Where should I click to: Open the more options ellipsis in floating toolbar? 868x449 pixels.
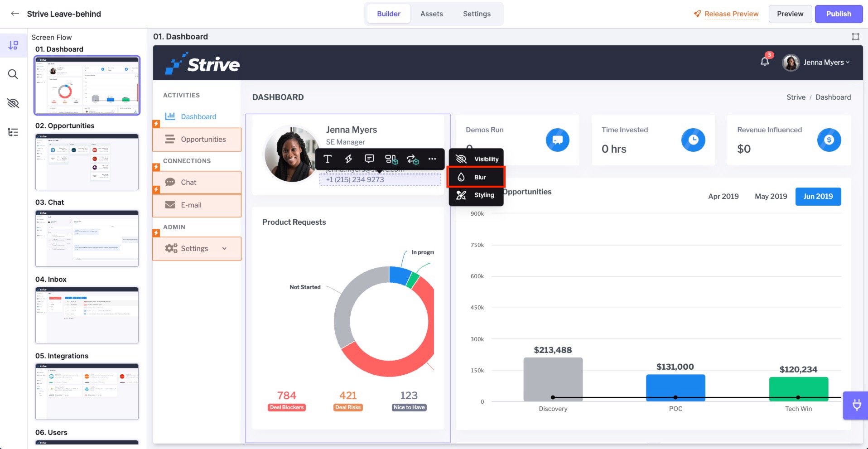pos(432,159)
